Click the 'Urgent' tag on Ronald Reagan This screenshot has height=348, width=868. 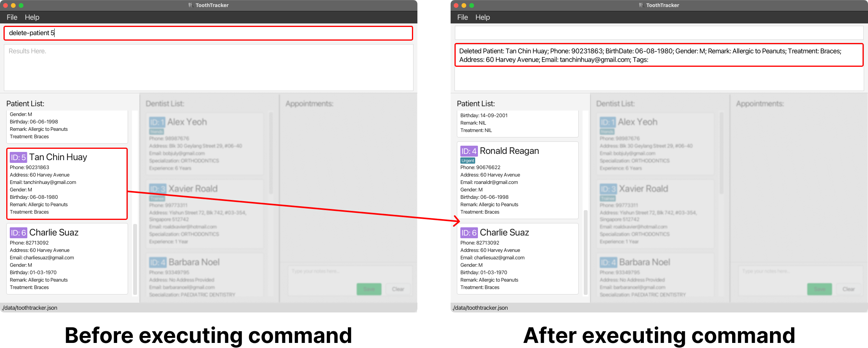[468, 161]
